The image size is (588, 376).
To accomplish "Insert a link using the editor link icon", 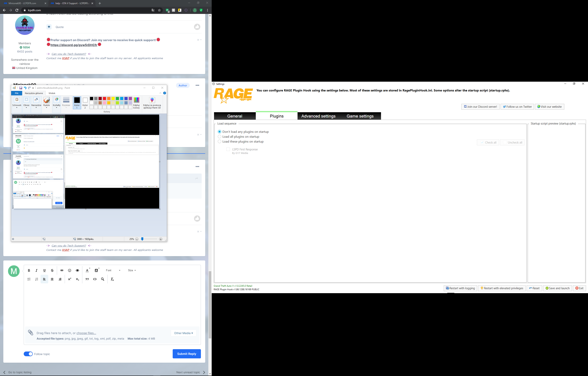I will click(62, 270).
